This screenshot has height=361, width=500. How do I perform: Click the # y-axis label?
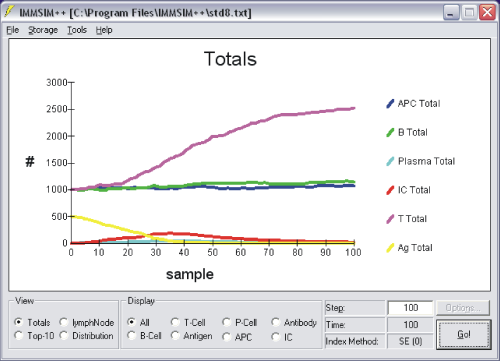coord(30,162)
